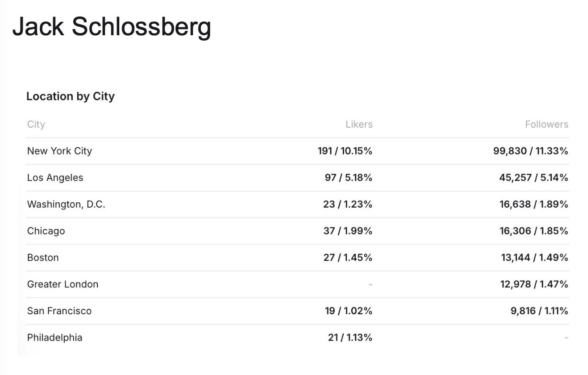Click the City column header

coord(36,125)
